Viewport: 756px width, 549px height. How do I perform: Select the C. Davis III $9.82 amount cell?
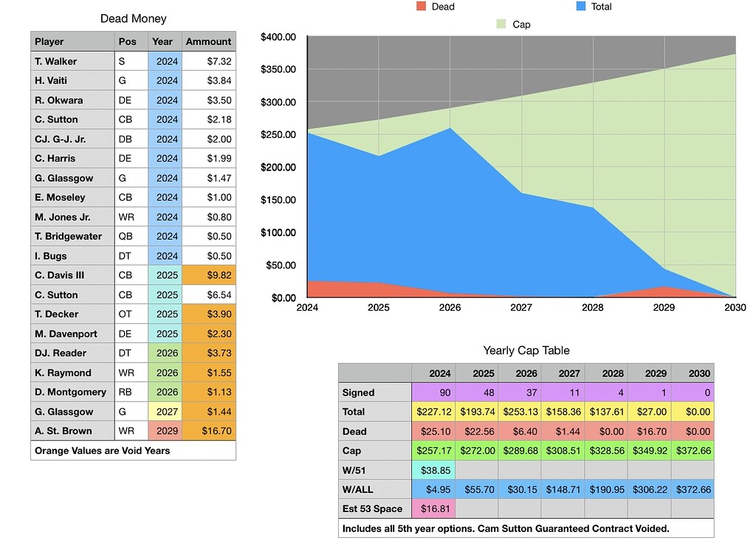click(x=208, y=275)
